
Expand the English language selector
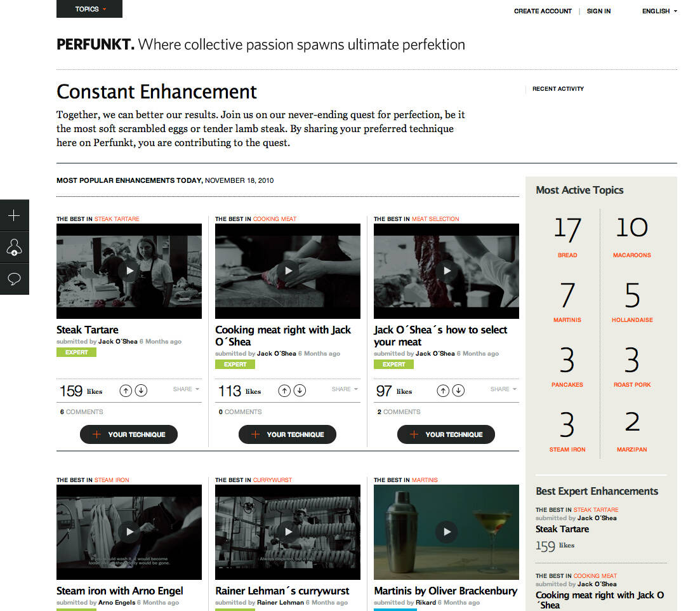point(659,11)
